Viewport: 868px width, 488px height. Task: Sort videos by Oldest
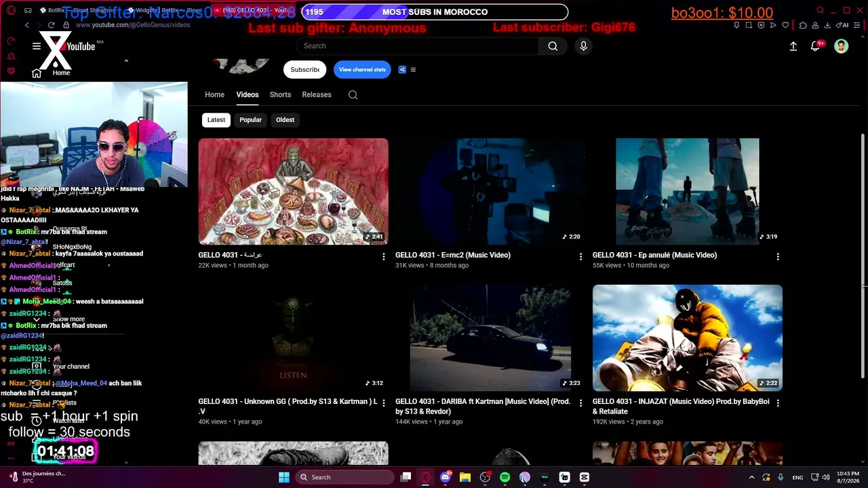(x=285, y=120)
